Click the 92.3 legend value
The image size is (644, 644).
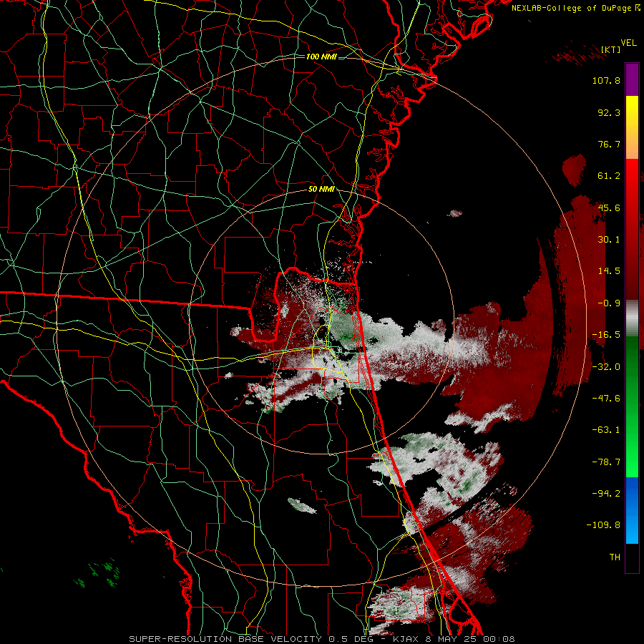click(x=609, y=112)
